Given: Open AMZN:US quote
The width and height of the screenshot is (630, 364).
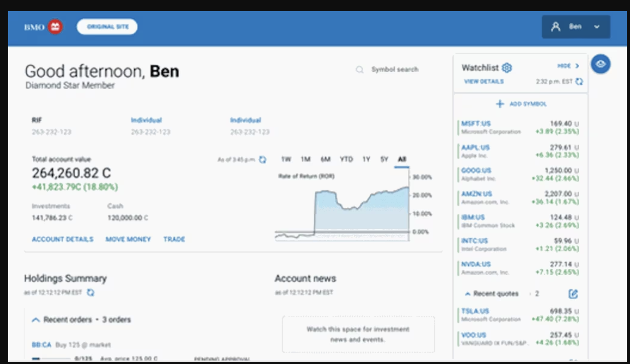Looking at the screenshot, I should pos(477,194).
